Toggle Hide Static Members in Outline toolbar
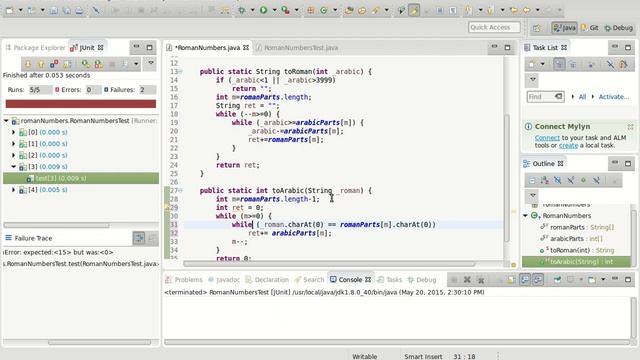The height and width of the screenshot is (360, 640). point(571,180)
